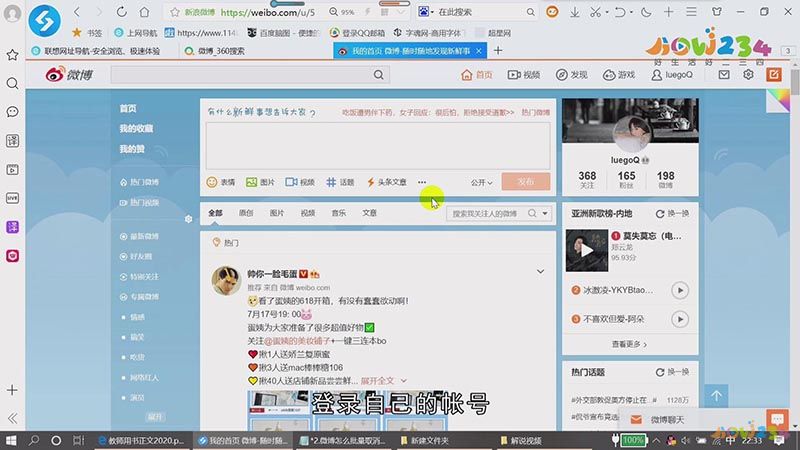The width and height of the screenshot is (800, 450).
Task: Open 368 关注 following count
Action: coord(587,180)
